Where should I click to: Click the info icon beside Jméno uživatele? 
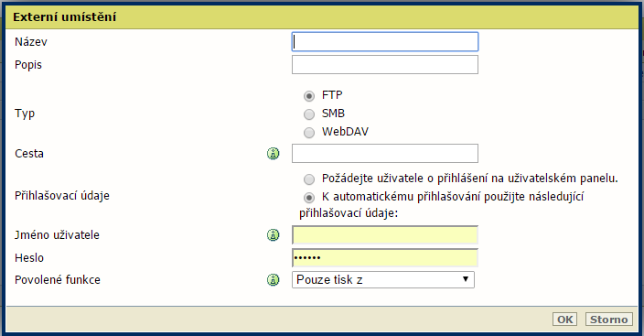[x=274, y=234]
